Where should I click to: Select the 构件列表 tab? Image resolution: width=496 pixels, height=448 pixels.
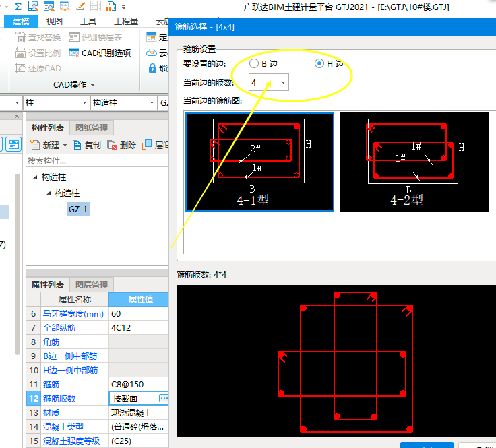click(x=48, y=128)
